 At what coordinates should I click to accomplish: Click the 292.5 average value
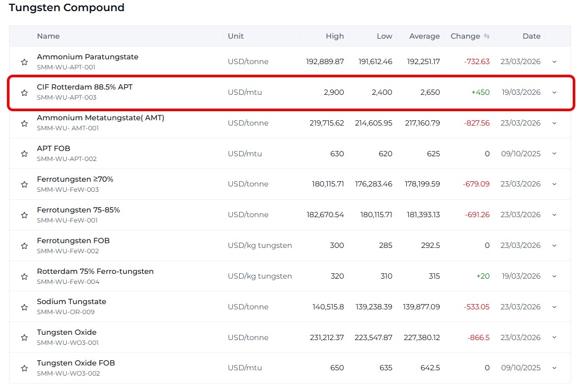(431, 245)
